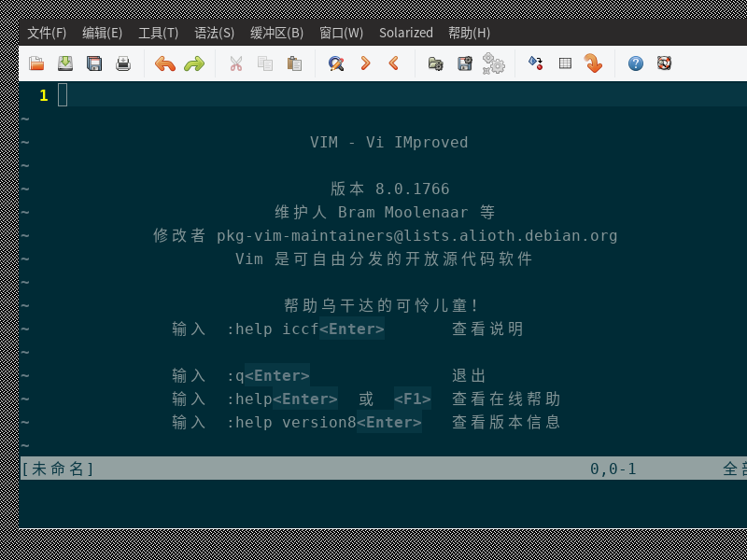Click the Save all files icon
Image resolution: width=747 pixels, height=560 pixels.
(x=94, y=63)
